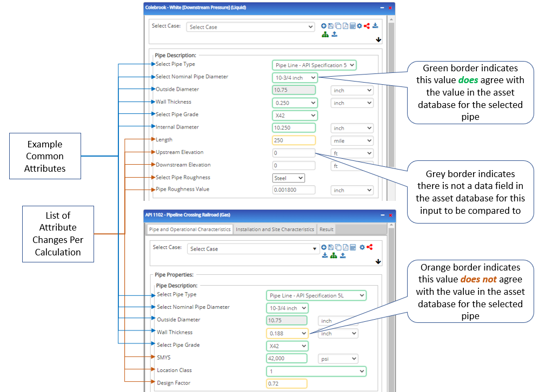Copy the case using the duplicate icon
This screenshot has height=392, width=539.
click(x=338, y=26)
